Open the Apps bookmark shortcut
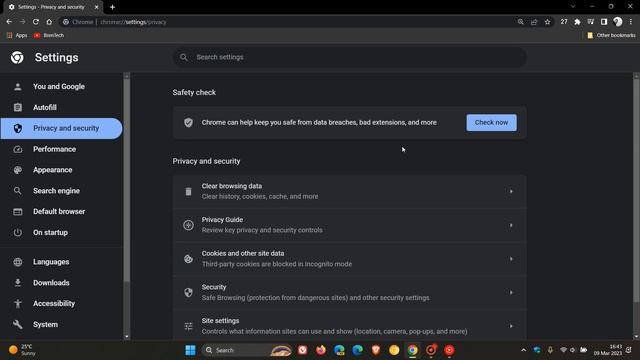 [x=17, y=36]
